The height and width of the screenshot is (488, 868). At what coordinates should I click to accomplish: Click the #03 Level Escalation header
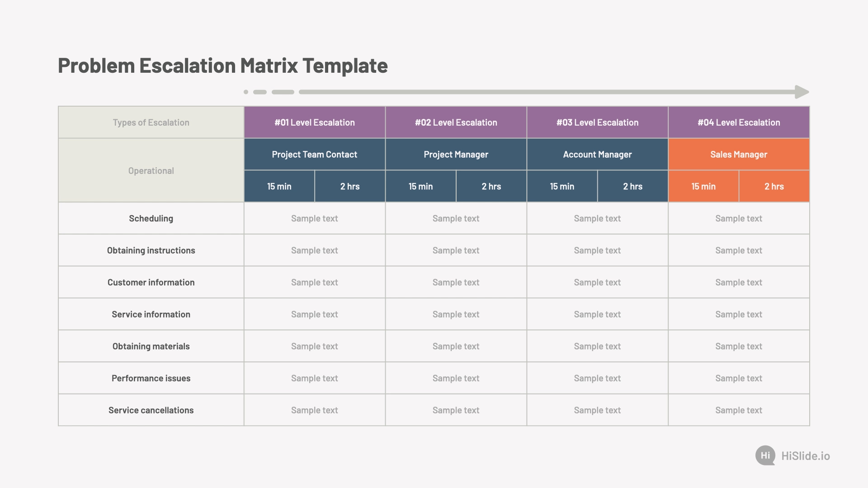point(597,121)
